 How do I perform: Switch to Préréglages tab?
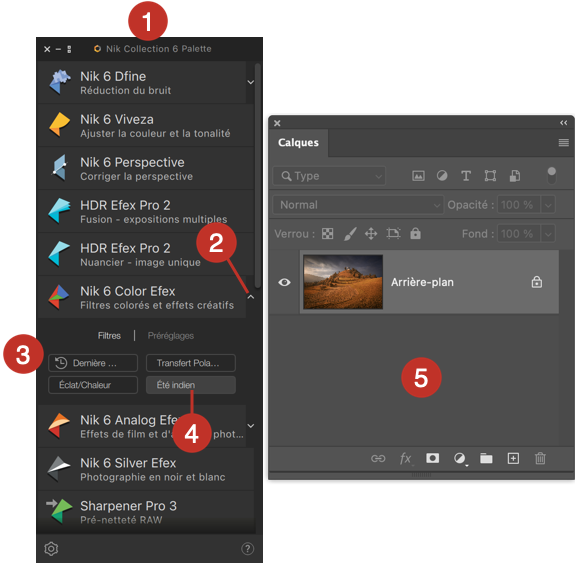pyautogui.click(x=171, y=336)
